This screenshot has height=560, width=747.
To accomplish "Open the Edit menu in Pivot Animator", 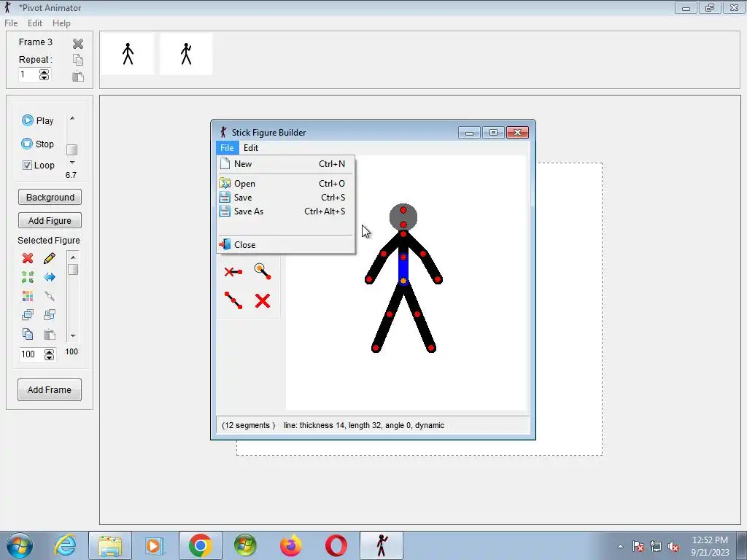I will (x=35, y=23).
